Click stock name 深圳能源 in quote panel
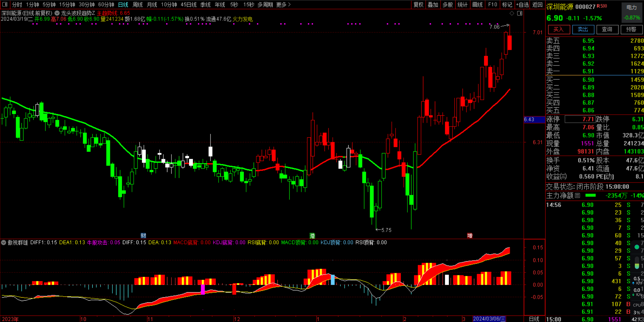644x322 pixels. coord(559,7)
